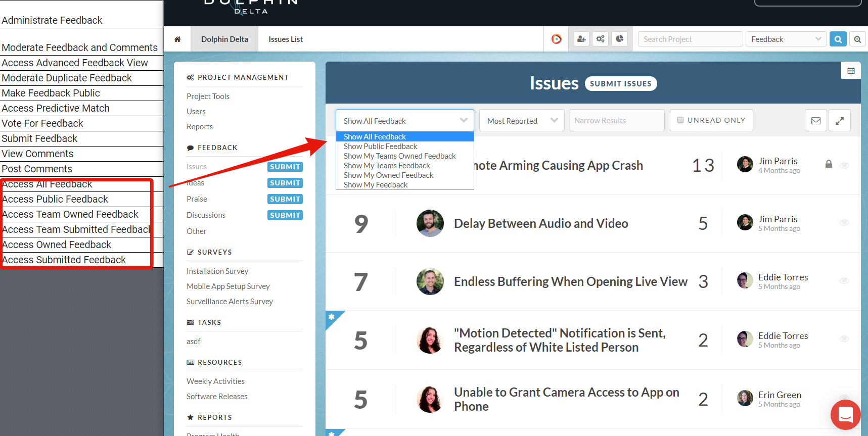Expand issues list to fullscreen
The image size is (868, 436).
pyautogui.click(x=840, y=120)
